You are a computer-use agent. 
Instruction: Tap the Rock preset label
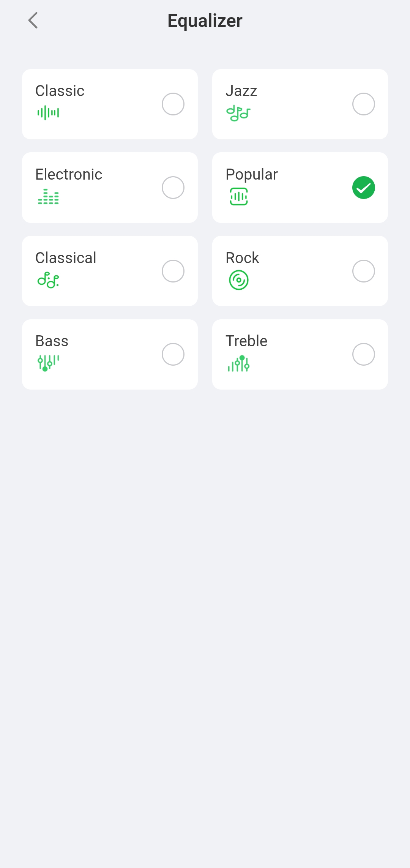point(242,258)
